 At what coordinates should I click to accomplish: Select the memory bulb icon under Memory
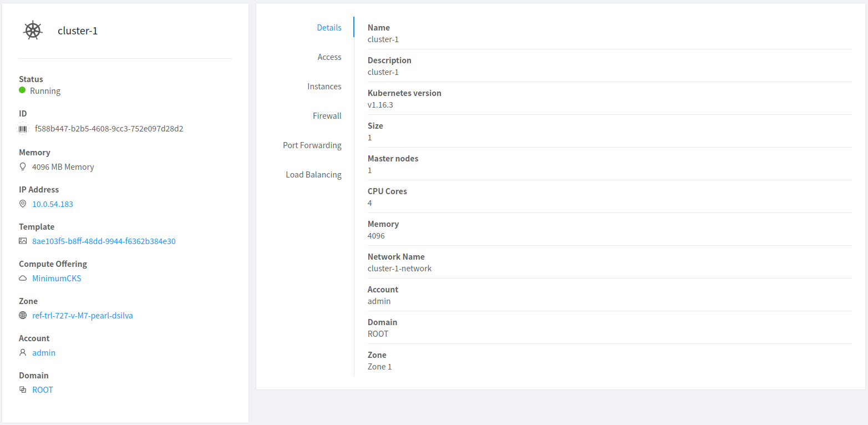[22, 166]
